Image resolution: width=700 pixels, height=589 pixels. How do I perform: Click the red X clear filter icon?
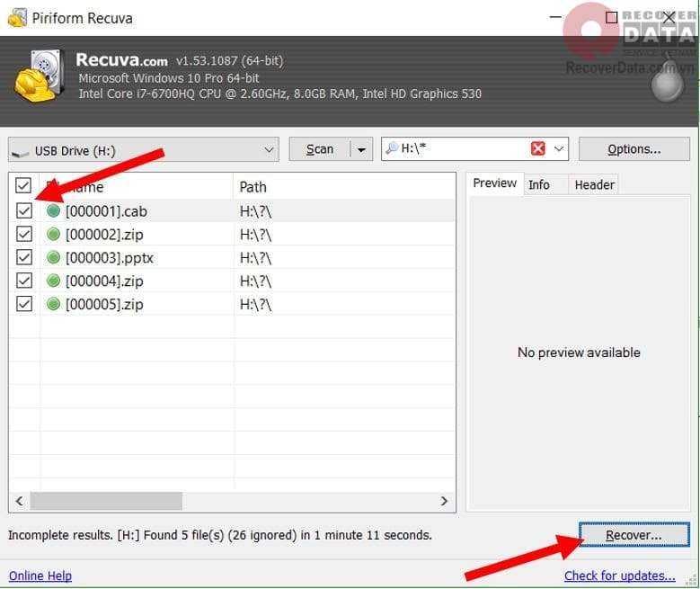coord(538,148)
